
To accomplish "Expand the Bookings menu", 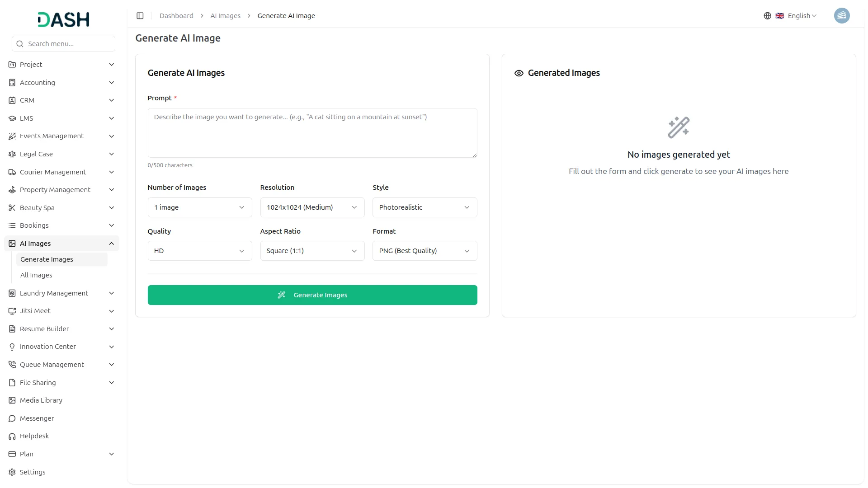I will [61, 225].
